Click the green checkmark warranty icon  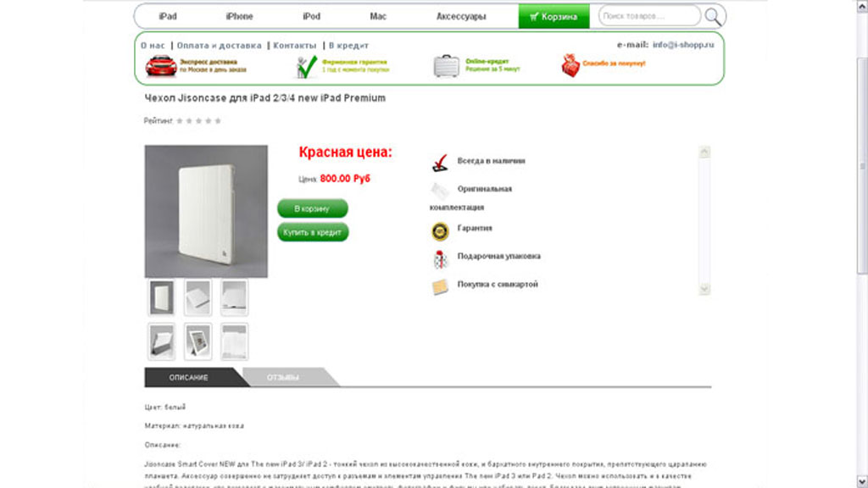pyautogui.click(x=306, y=67)
